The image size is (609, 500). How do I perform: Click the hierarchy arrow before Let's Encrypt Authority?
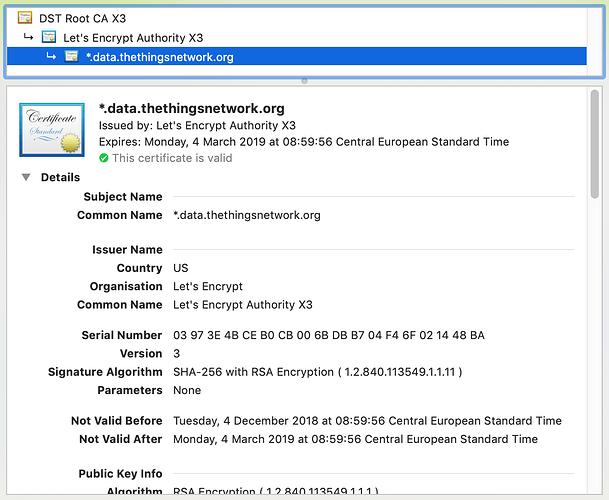[28, 37]
